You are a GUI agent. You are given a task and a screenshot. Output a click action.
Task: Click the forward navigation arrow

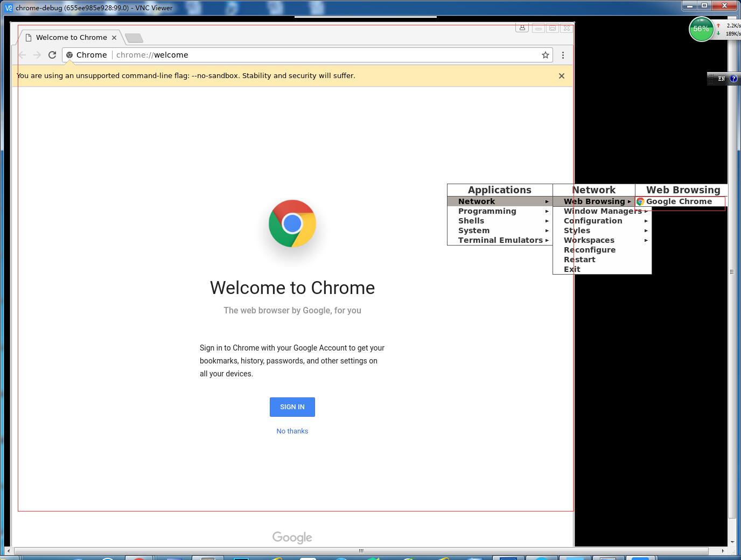(x=37, y=55)
